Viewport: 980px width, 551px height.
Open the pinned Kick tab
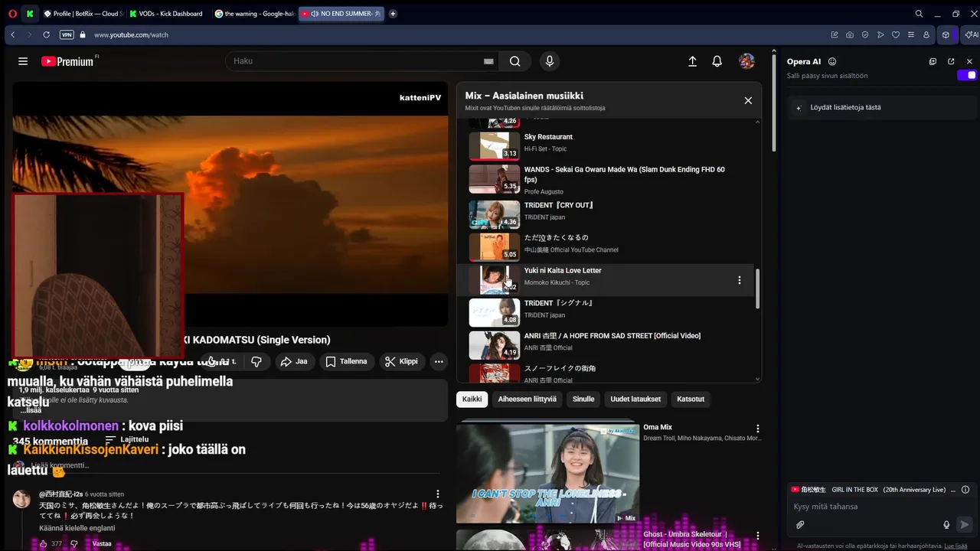tap(30, 13)
